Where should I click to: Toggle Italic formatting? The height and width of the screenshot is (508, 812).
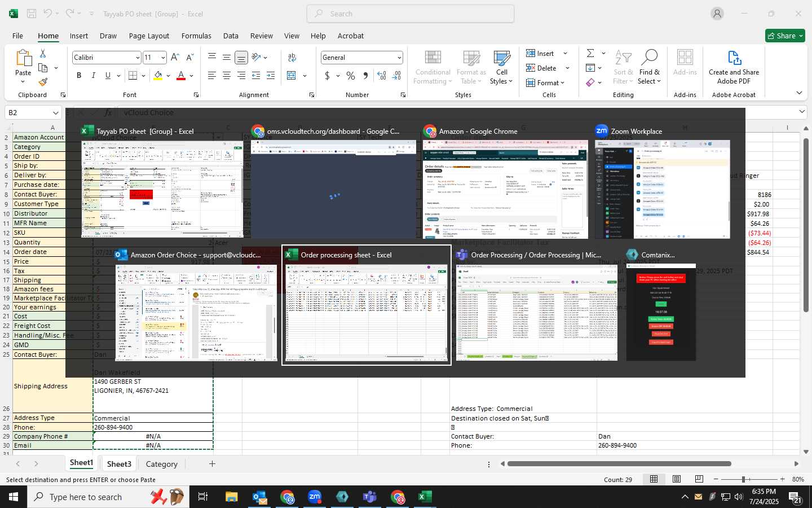pyautogui.click(x=94, y=76)
